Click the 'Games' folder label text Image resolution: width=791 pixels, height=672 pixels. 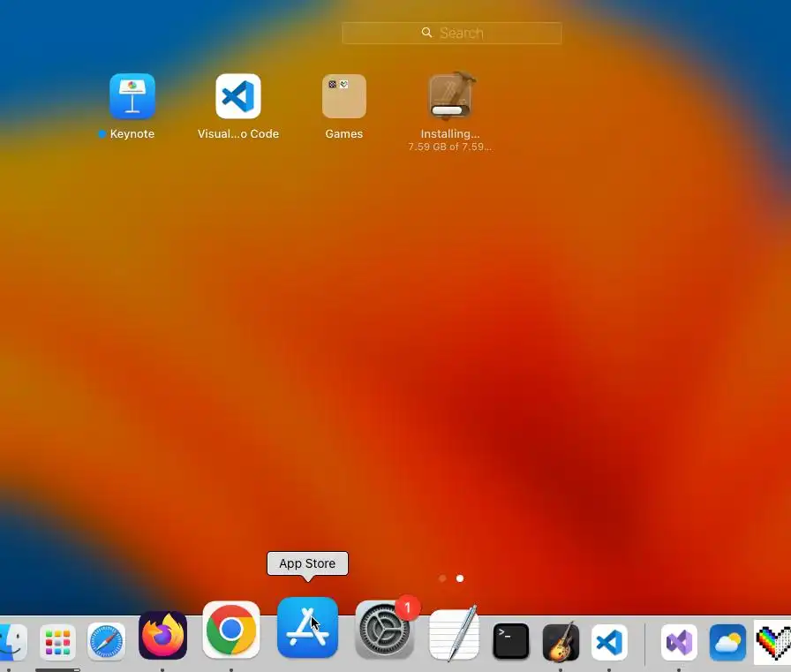click(x=344, y=133)
